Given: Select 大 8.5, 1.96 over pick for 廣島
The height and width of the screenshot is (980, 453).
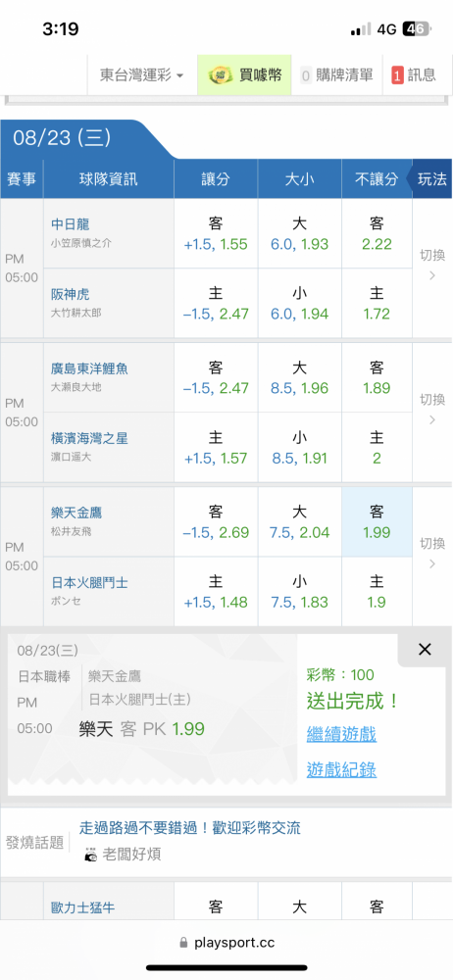Looking at the screenshot, I should (x=300, y=378).
